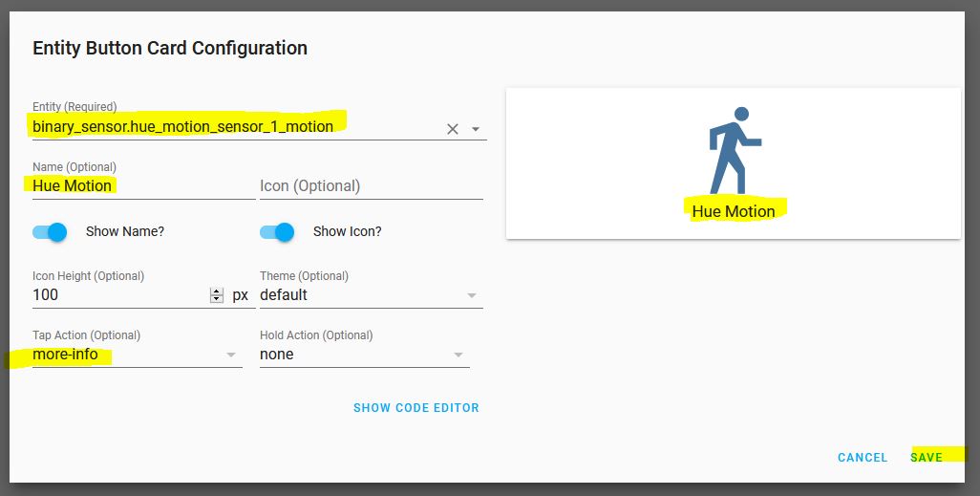The height and width of the screenshot is (496, 980).
Task: Click the SAVE button
Action: click(x=927, y=457)
